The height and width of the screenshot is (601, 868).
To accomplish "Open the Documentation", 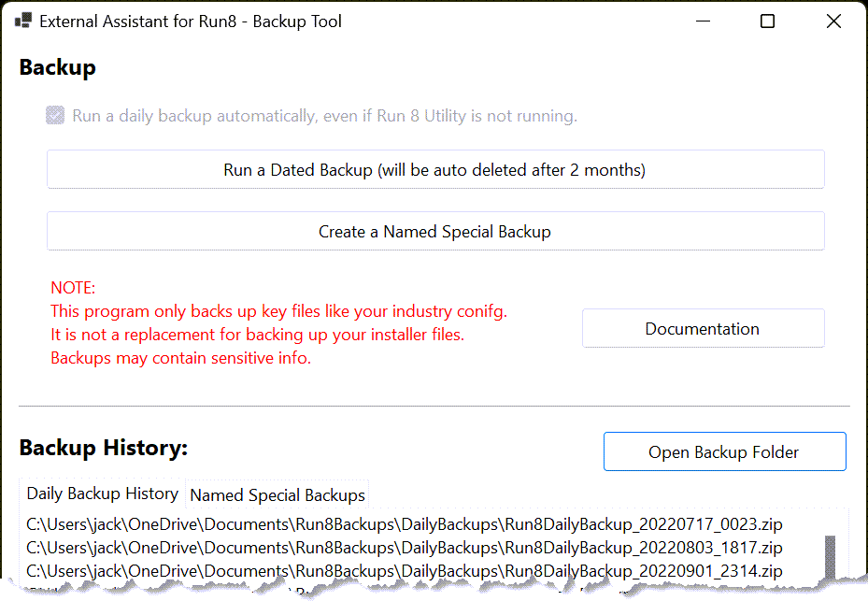I will tap(703, 329).
